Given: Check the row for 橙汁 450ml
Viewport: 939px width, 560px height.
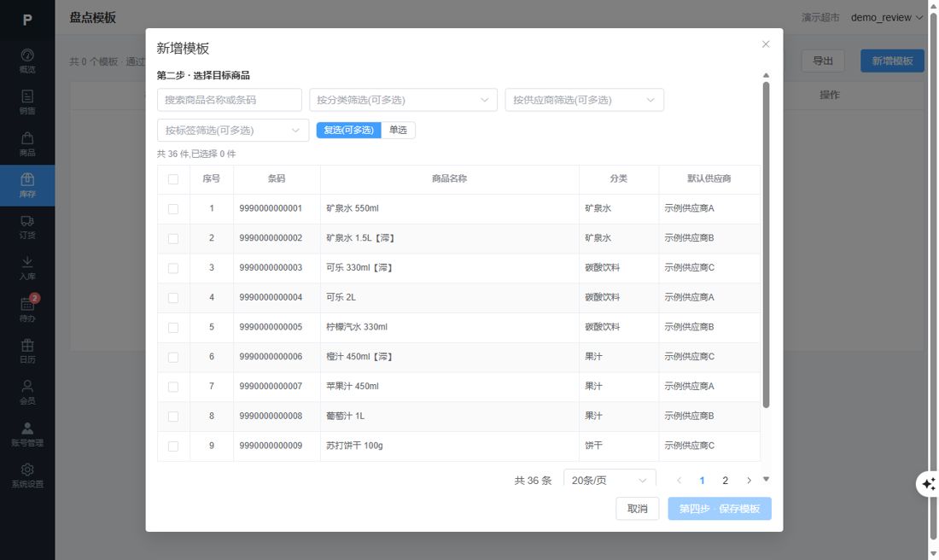Looking at the screenshot, I should click(x=173, y=357).
